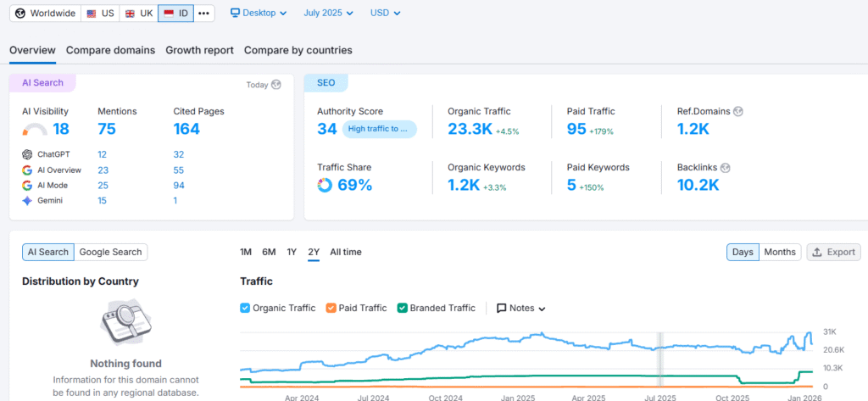
Task: Click the Google AI Mode icon
Action: click(x=28, y=185)
